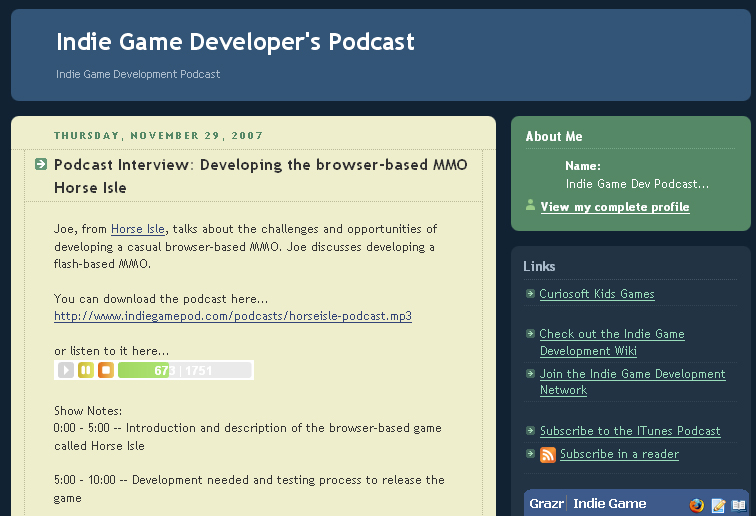The image size is (756, 516).
Task: Click the name Indie Game Dev Podcast...
Action: pos(637,184)
